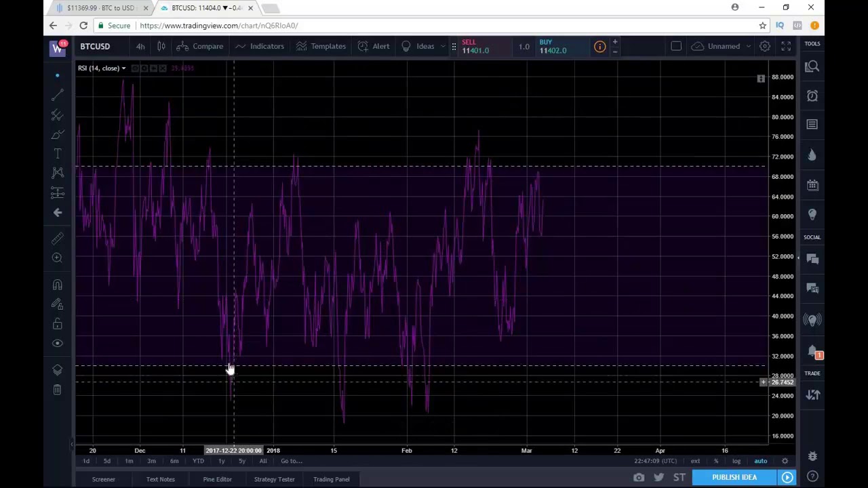Open the Strategy Tester tab

[x=274, y=479]
